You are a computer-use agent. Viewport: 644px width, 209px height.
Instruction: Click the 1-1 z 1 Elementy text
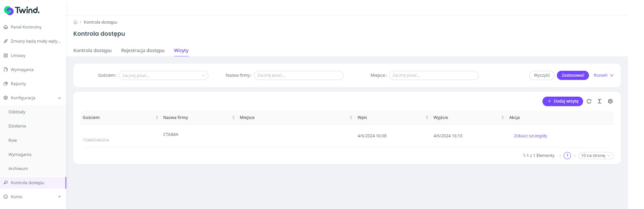pyautogui.click(x=539, y=156)
